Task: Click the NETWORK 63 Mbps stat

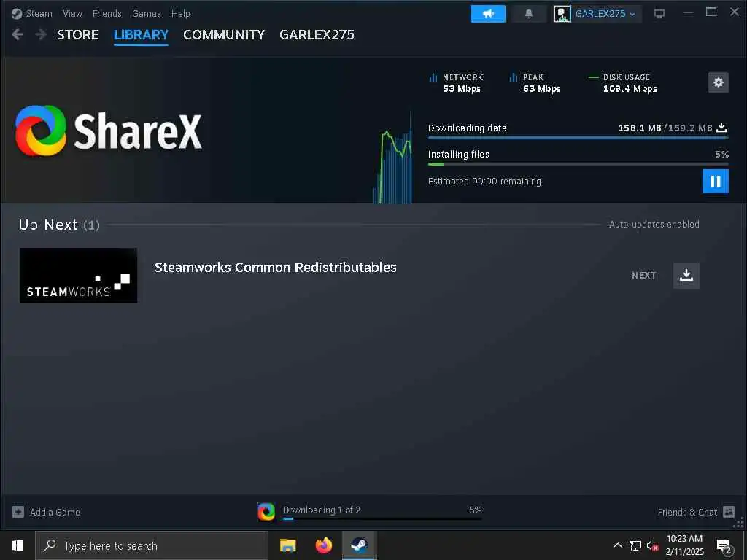Action: [x=457, y=83]
